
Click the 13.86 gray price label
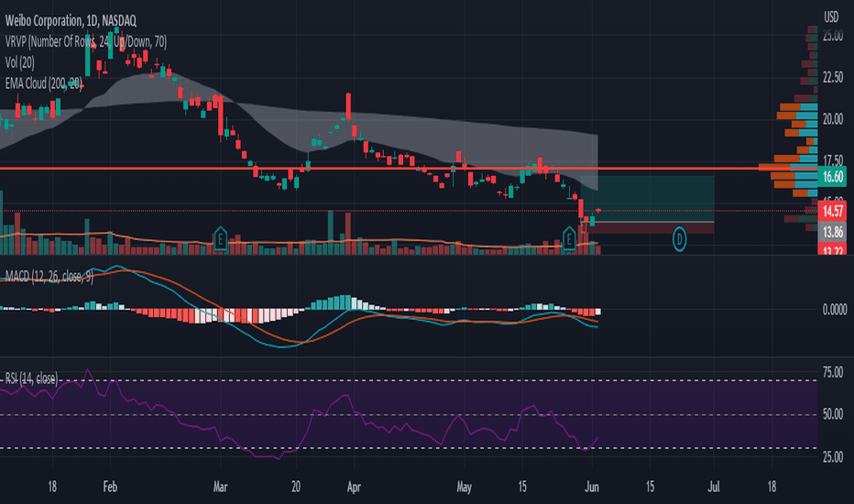(832, 232)
